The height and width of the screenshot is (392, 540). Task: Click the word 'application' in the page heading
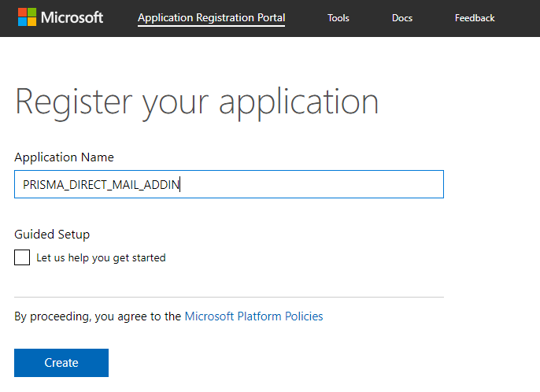[x=298, y=102]
